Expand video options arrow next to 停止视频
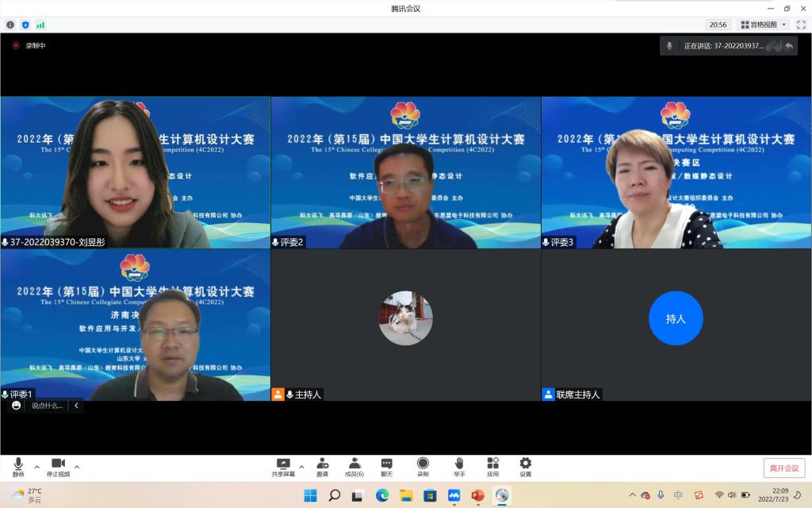 tap(77, 467)
